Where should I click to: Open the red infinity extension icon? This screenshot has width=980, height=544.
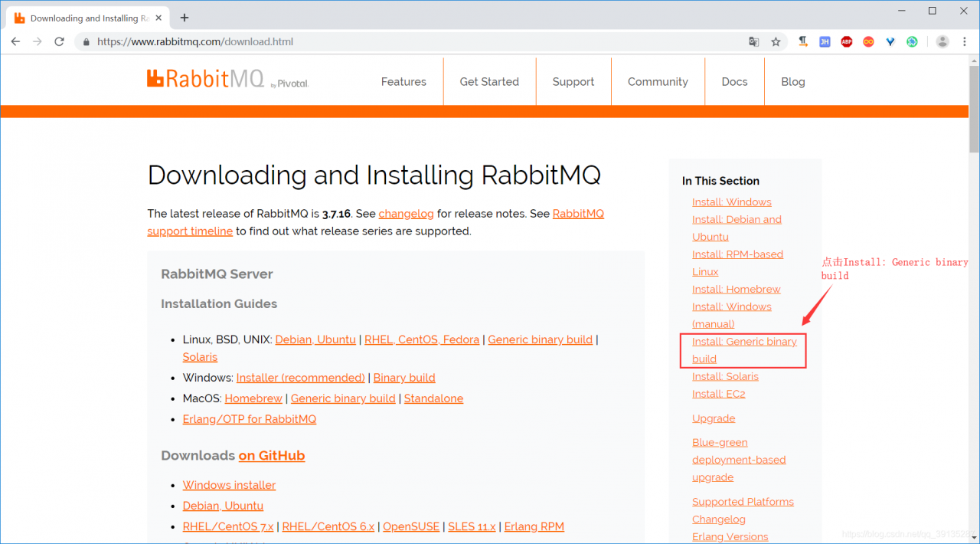(868, 41)
